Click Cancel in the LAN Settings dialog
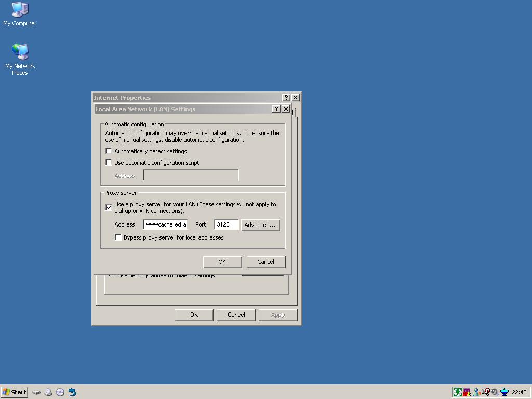Viewport: 532px width, 399px height. pos(265,262)
